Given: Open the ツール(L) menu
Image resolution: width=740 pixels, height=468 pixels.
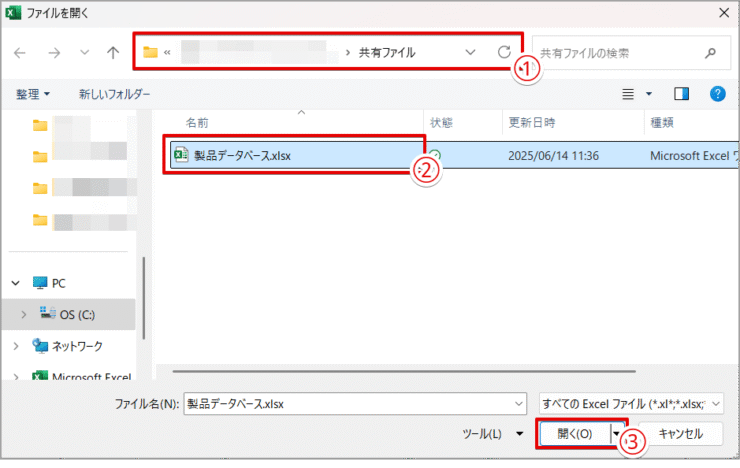Looking at the screenshot, I should 493,434.
